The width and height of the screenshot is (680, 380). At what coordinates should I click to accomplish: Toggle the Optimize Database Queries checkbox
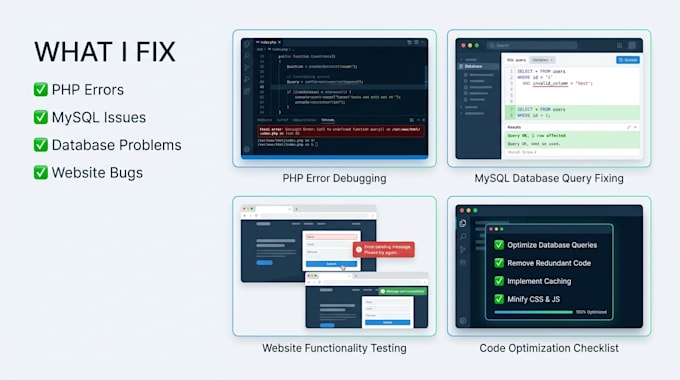pos(499,245)
